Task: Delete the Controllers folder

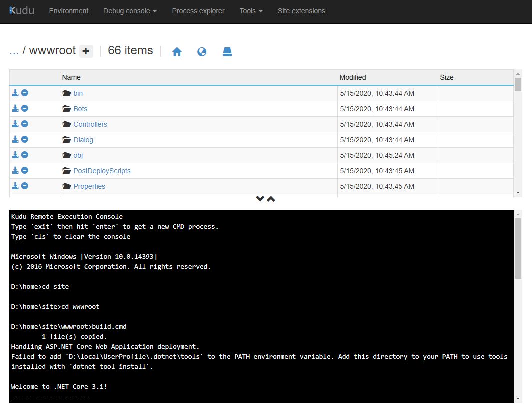Action: pos(25,124)
